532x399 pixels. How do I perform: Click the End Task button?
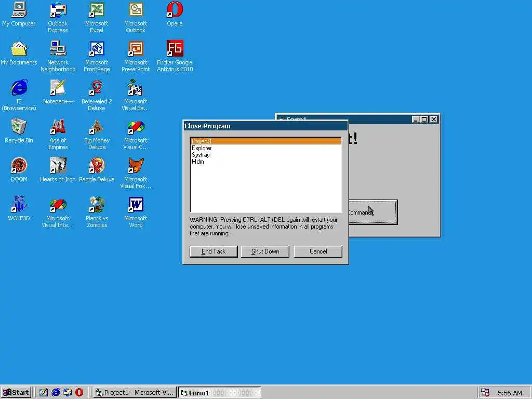click(x=214, y=251)
